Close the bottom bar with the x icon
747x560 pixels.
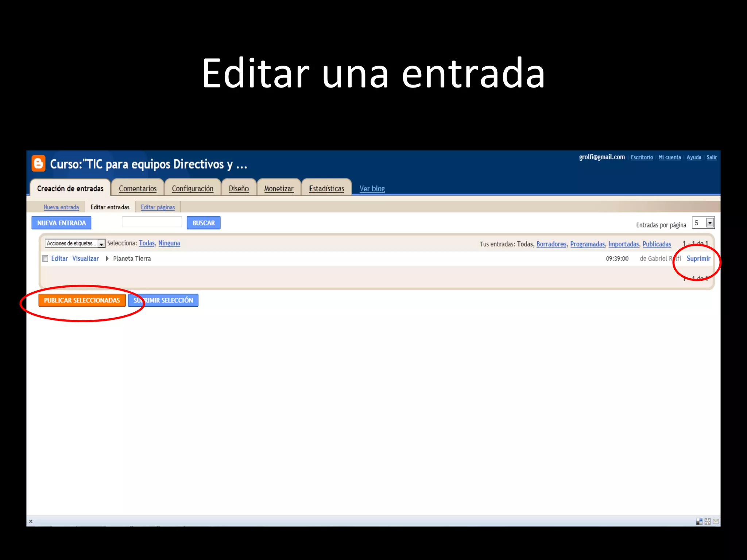coord(31,521)
